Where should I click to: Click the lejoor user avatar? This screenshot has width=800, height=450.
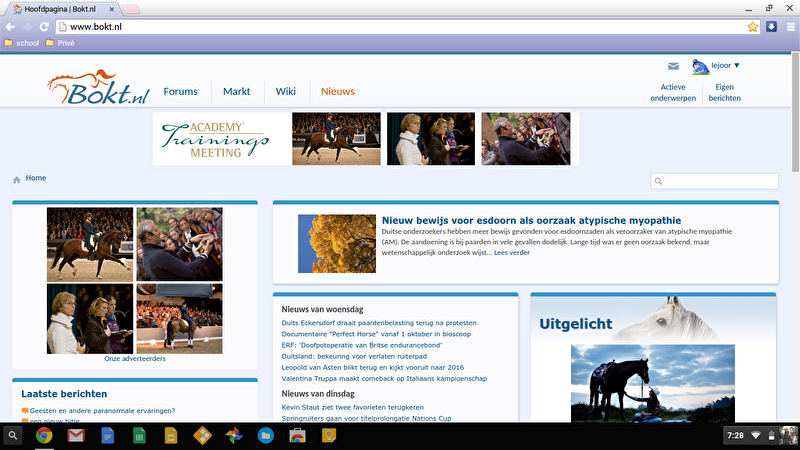(x=700, y=66)
